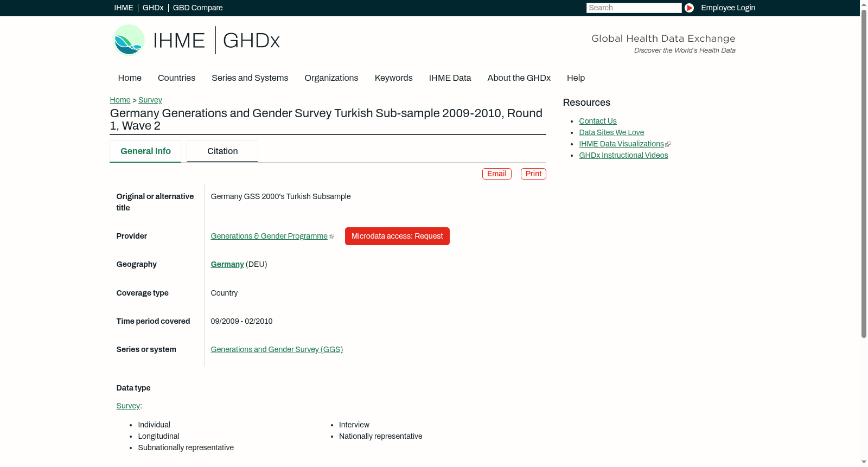
Task: Focus the Search input field
Action: (634, 8)
